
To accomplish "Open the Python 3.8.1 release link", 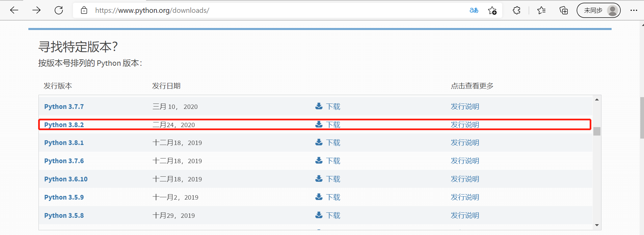I will (64, 143).
